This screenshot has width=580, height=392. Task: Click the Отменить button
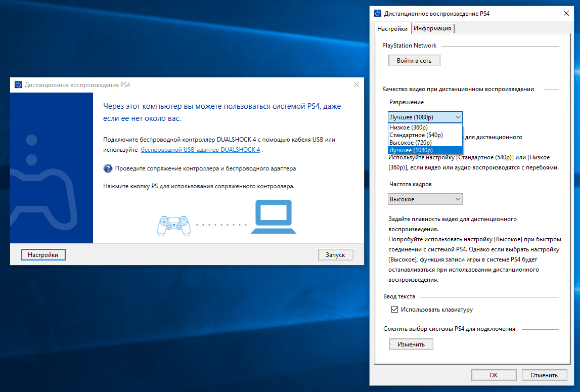[x=544, y=375]
